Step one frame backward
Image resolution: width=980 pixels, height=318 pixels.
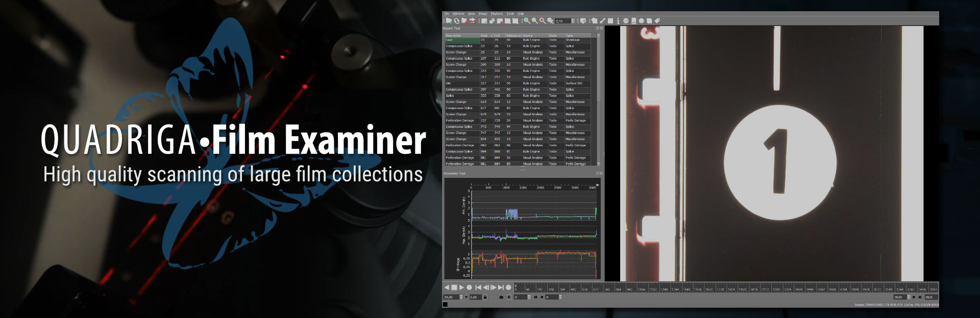(x=486, y=287)
